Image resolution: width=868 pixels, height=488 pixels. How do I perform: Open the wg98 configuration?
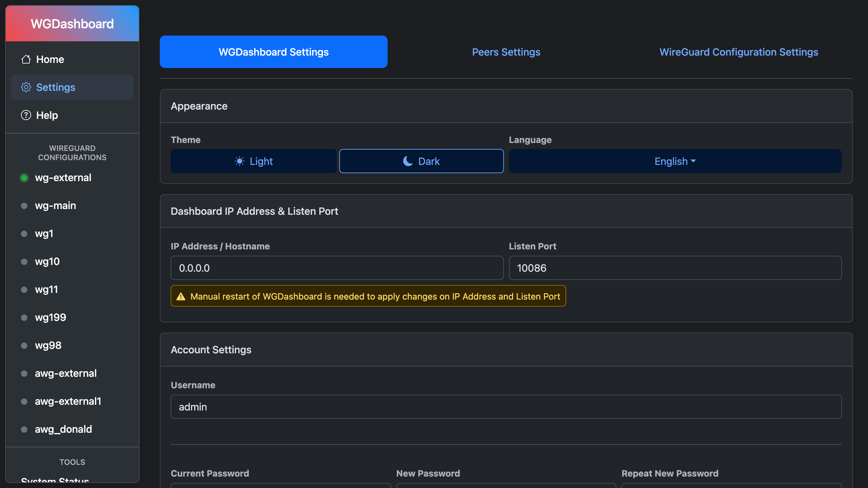point(72,346)
